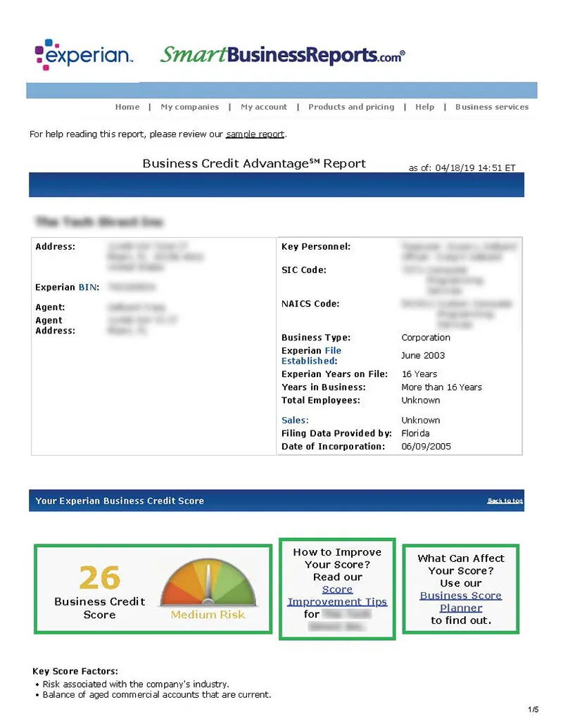Jump using Back to top link
Screen dimensions: 563x728
[505, 501]
